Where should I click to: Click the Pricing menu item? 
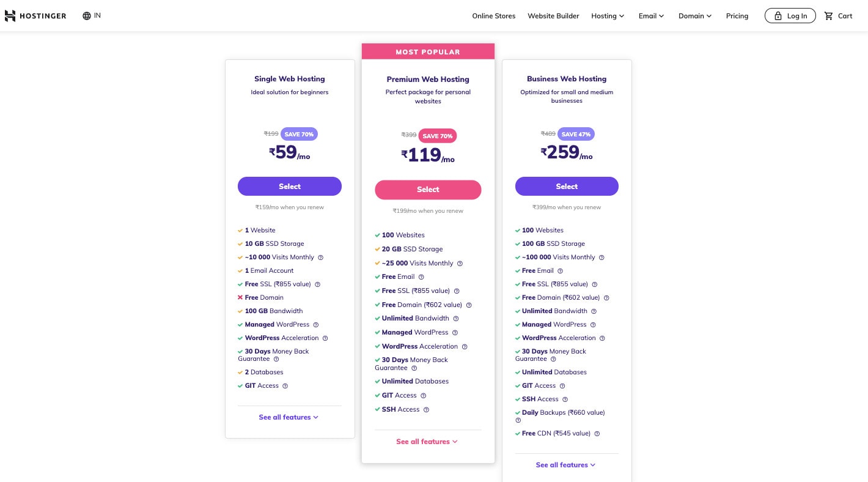pos(737,16)
